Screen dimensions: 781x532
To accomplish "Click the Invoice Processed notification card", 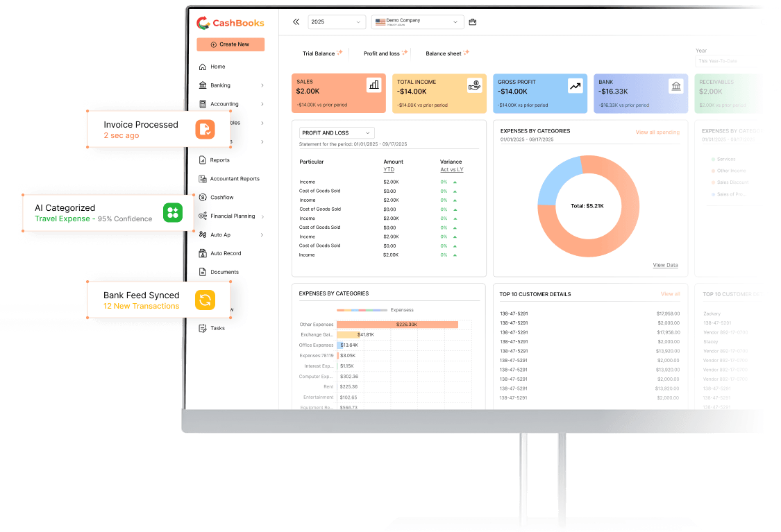I will click(x=159, y=130).
